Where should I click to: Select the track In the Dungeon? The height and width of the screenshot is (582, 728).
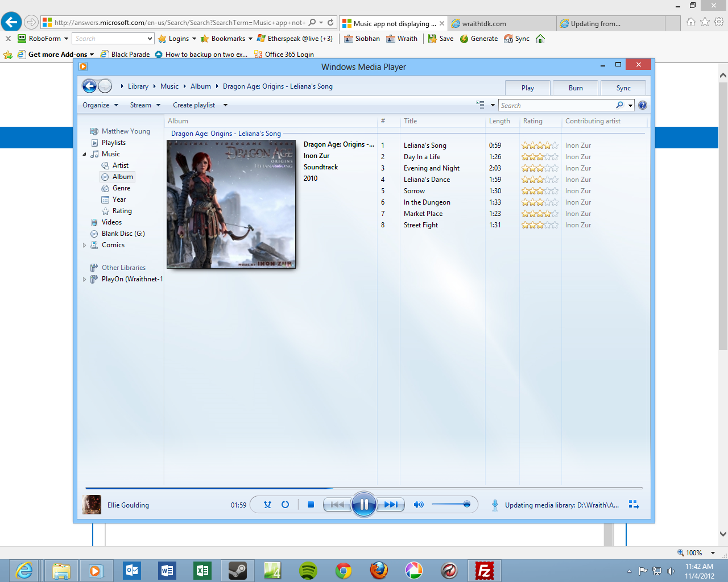click(427, 202)
